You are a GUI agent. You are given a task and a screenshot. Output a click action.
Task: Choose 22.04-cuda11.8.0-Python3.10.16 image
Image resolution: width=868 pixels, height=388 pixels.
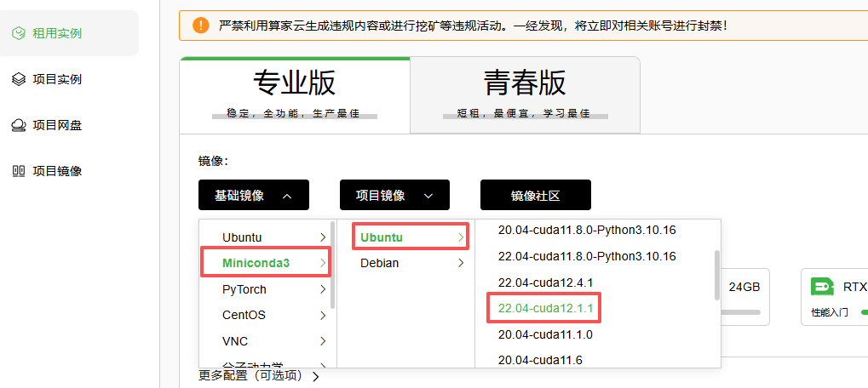coord(587,256)
